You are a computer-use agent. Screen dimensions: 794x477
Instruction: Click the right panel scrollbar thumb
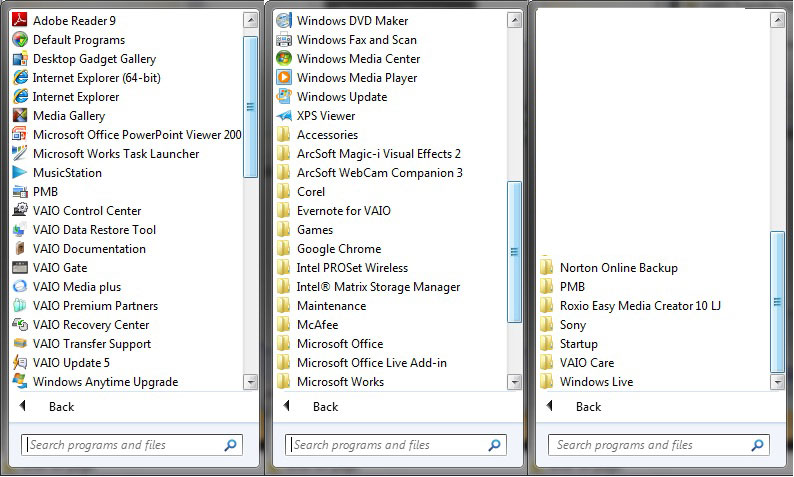click(777, 302)
